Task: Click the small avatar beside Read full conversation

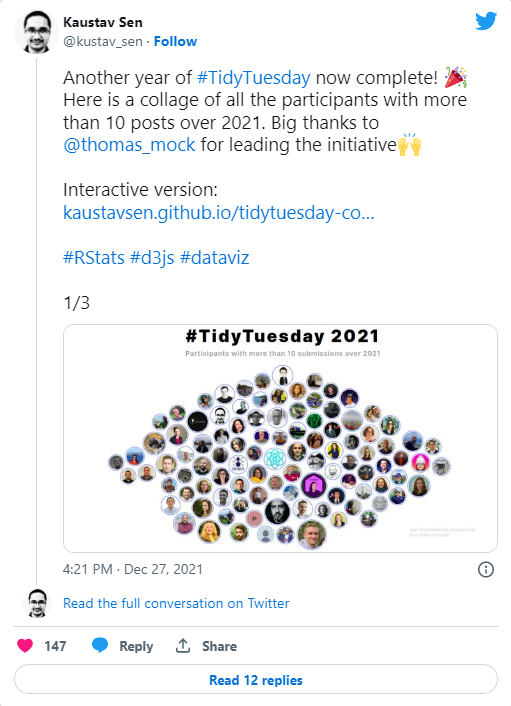Action: coord(37,603)
